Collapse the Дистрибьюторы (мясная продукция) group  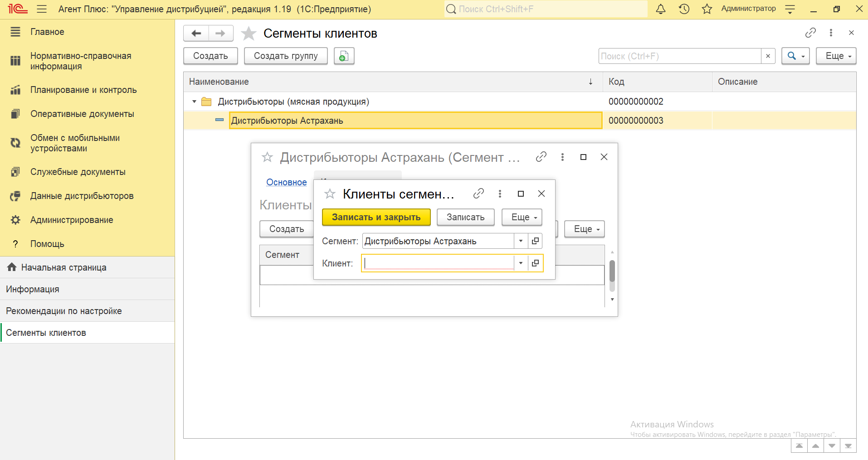coord(194,102)
